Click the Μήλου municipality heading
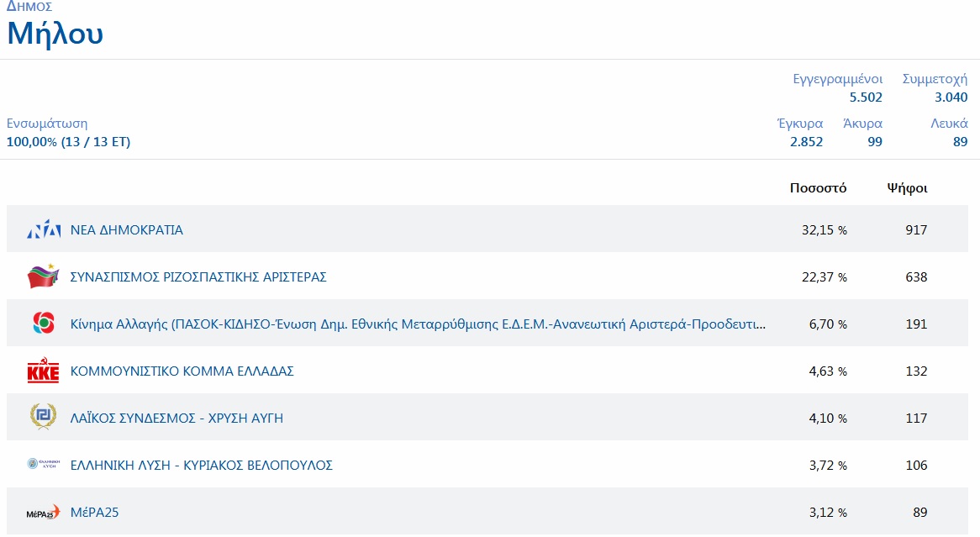Screen dimensions: 980x537 pos(55,34)
